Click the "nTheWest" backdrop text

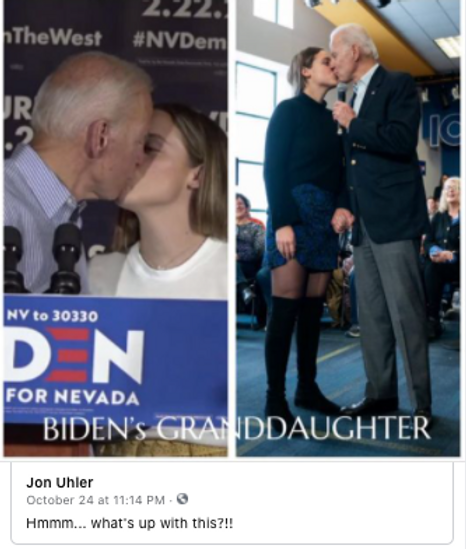click(53, 37)
